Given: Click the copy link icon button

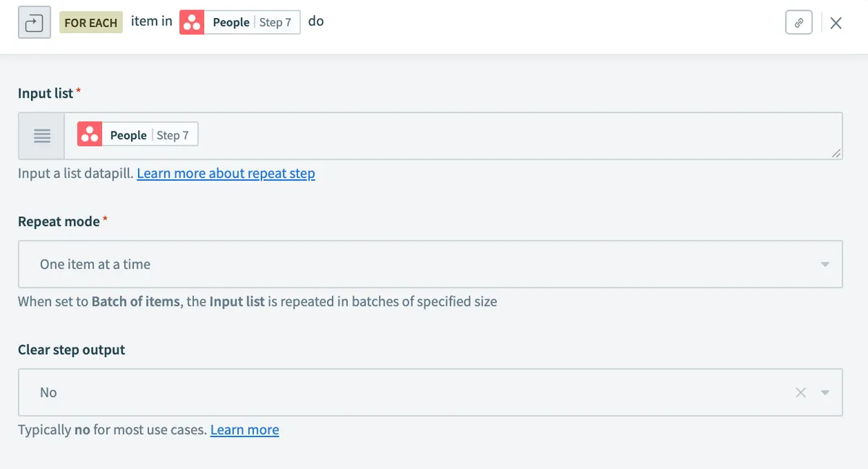Looking at the screenshot, I should 799,23.
